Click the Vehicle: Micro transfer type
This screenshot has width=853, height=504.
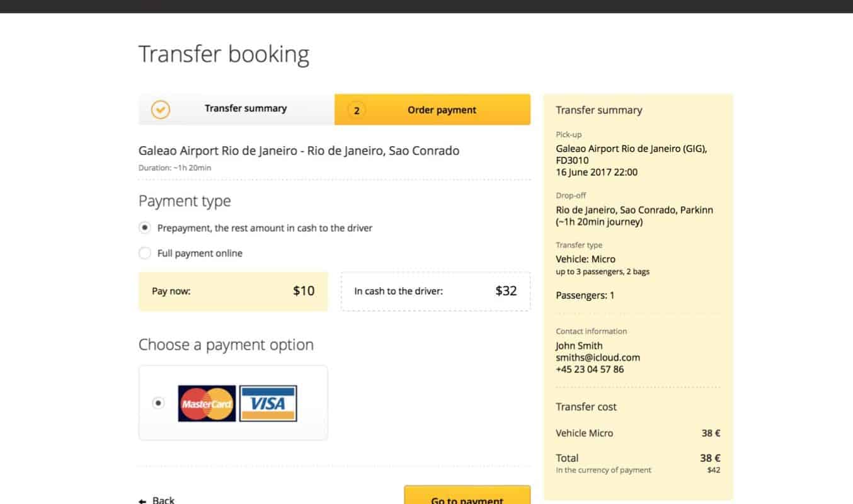click(x=585, y=259)
